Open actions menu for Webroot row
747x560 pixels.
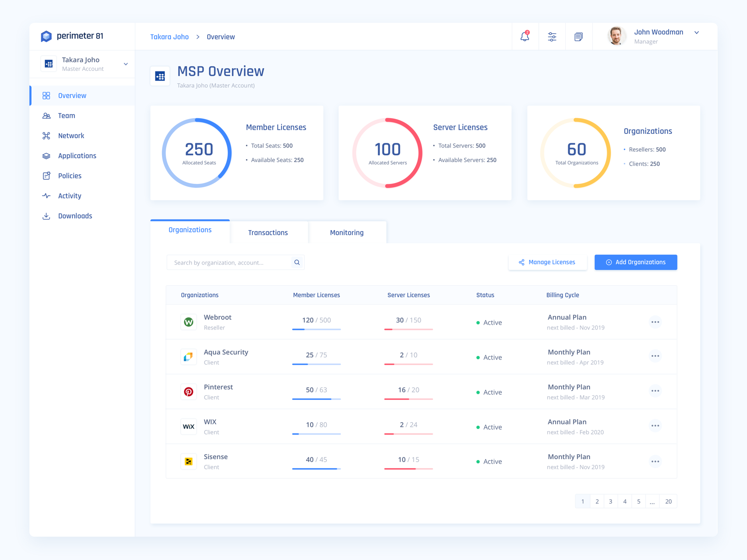pos(655,322)
